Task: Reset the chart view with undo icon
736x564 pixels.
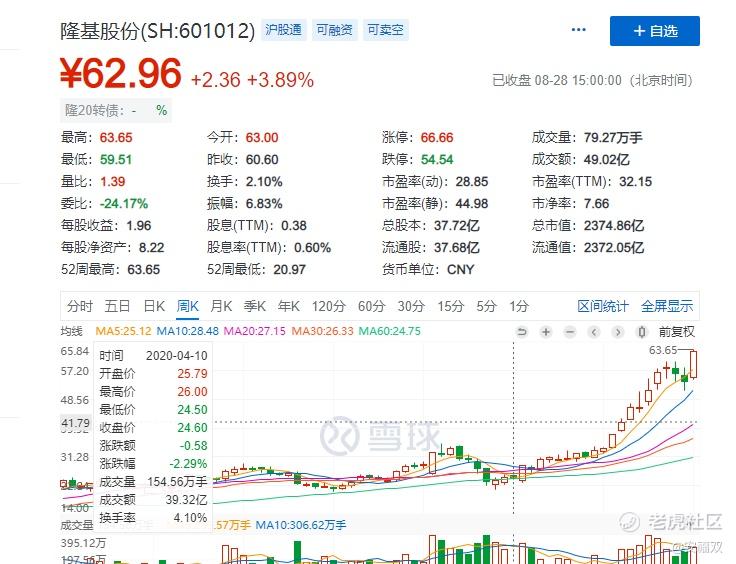Action: 521,332
